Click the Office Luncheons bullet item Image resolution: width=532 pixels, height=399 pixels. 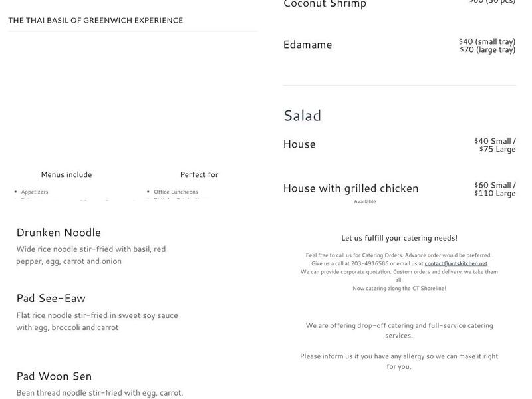(176, 192)
